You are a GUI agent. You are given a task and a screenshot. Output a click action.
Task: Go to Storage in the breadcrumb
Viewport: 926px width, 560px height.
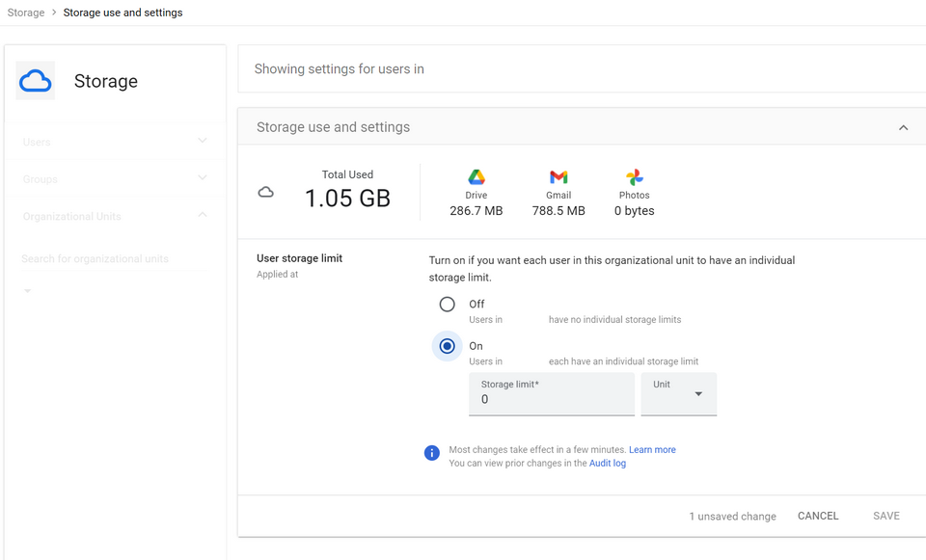tap(26, 13)
